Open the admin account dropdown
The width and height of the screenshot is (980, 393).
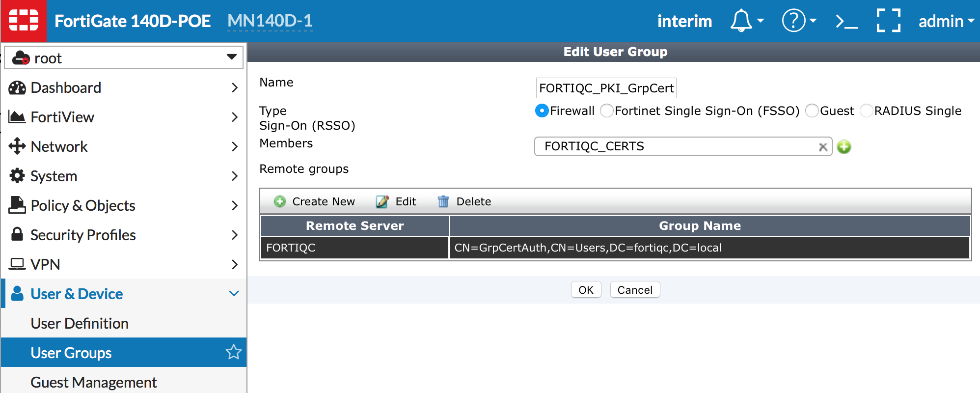click(946, 21)
